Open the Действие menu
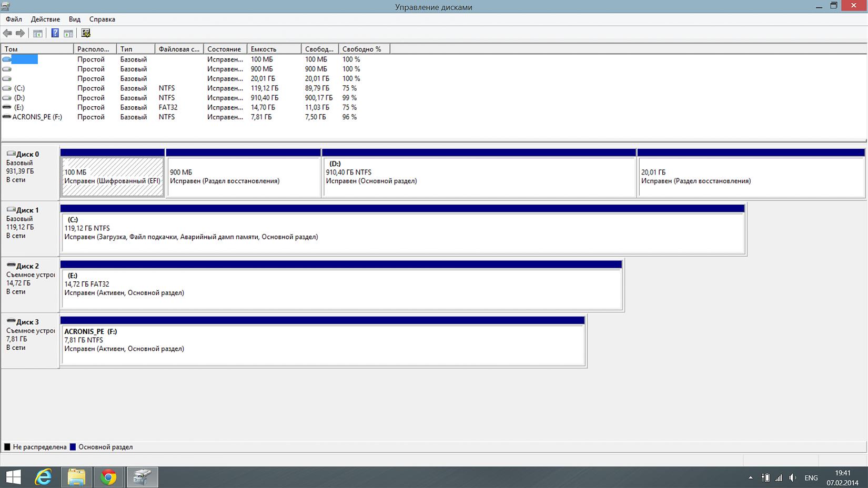 (x=45, y=19)
